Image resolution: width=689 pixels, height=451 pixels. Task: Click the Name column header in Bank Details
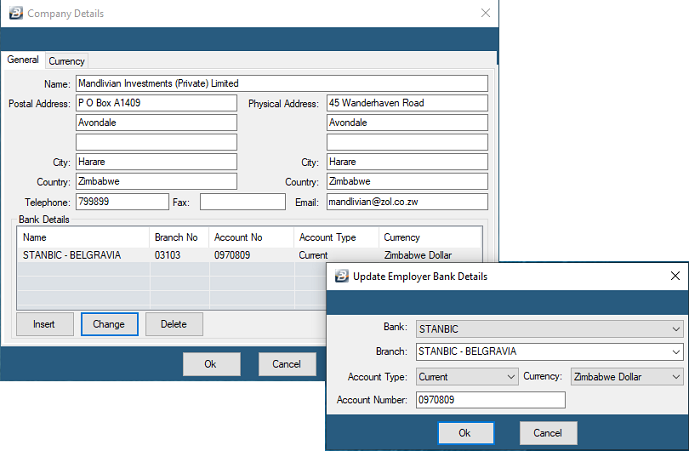[x=83, y=237]
